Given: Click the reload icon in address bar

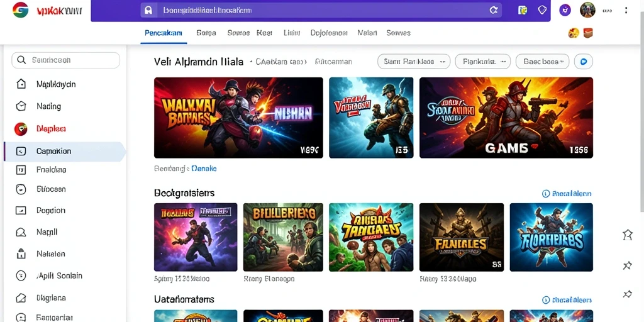Looking at the screenshot, I should (x=494, y=11).
